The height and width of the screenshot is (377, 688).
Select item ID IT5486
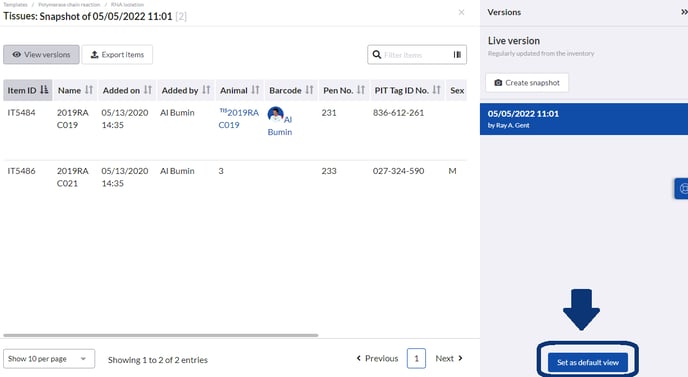(22, 171)
